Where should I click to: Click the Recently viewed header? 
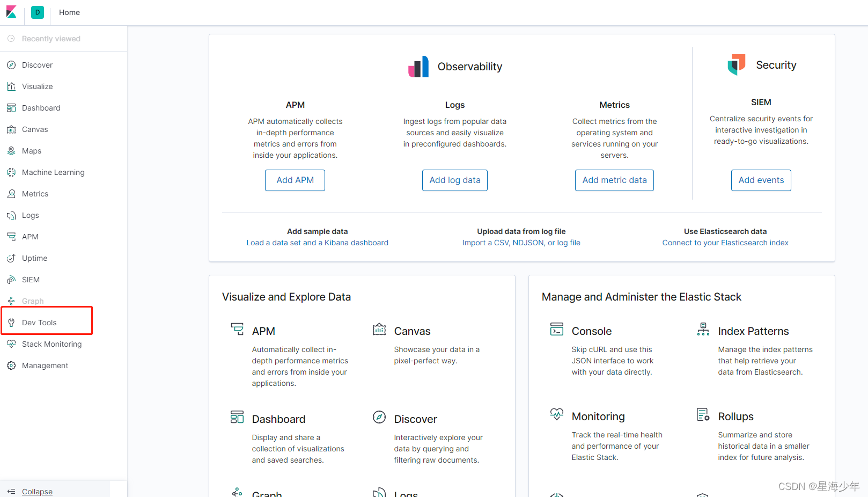point(51,39)
